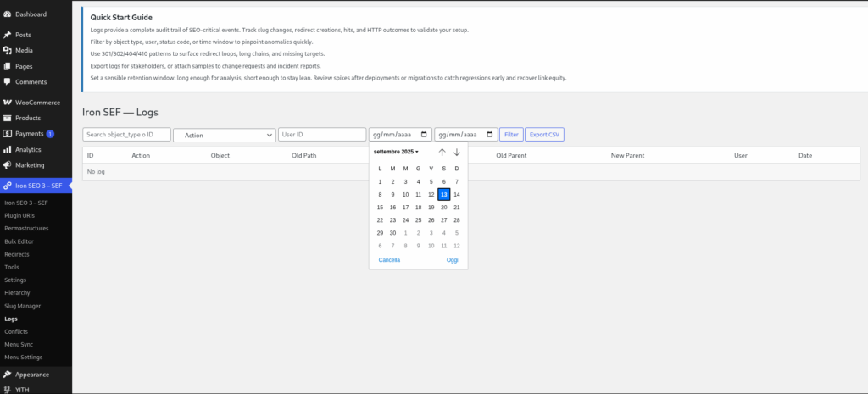This screenshot has width=868, height=394.
Task: Go to previous month with up arrow
Action: [442, 152]
